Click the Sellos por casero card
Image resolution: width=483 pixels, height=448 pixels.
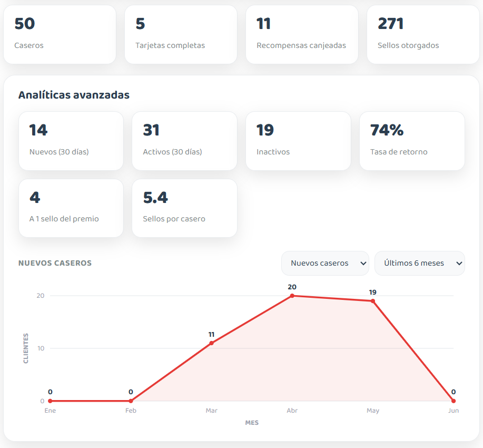[x=184, y=208]
